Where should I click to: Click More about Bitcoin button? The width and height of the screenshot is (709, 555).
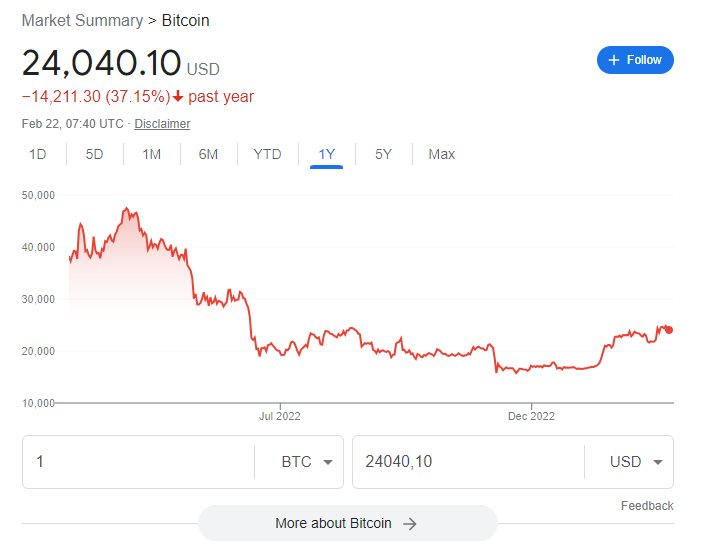[346, 523]
